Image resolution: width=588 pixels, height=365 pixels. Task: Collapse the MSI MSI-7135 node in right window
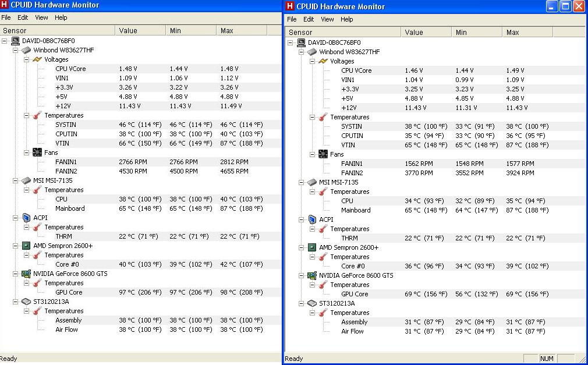point(301,182)
